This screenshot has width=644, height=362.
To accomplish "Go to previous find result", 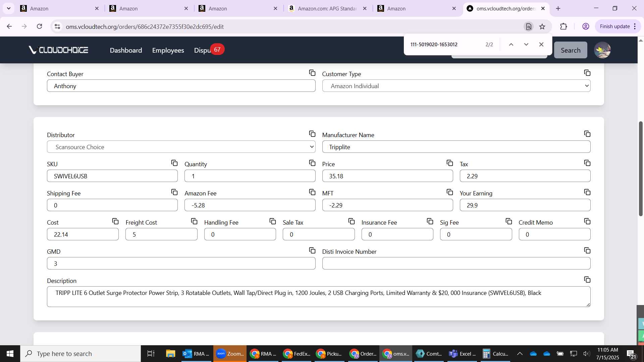I will (x=511, y=45).
